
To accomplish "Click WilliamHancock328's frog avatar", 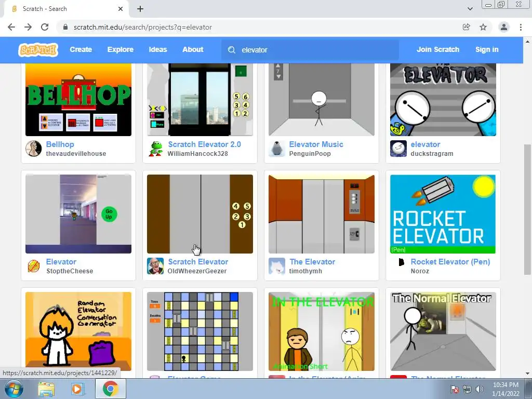I will pos(155,149).
